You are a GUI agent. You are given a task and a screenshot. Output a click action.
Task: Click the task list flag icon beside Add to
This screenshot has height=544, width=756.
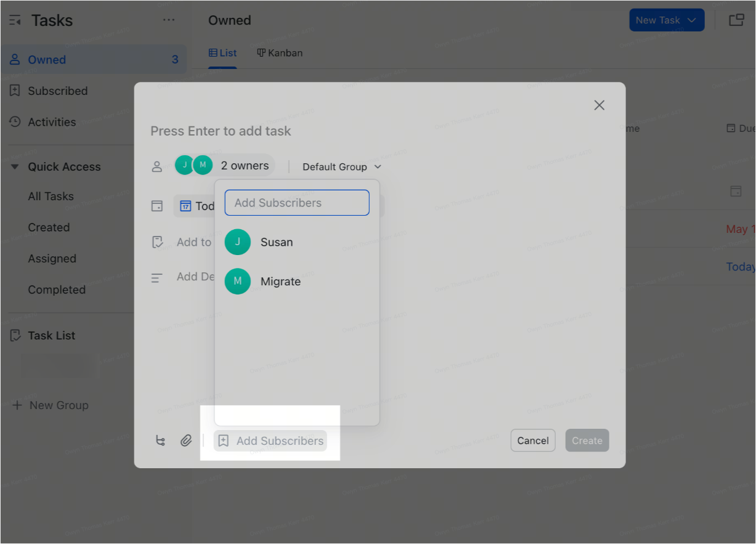pos(157,241)
